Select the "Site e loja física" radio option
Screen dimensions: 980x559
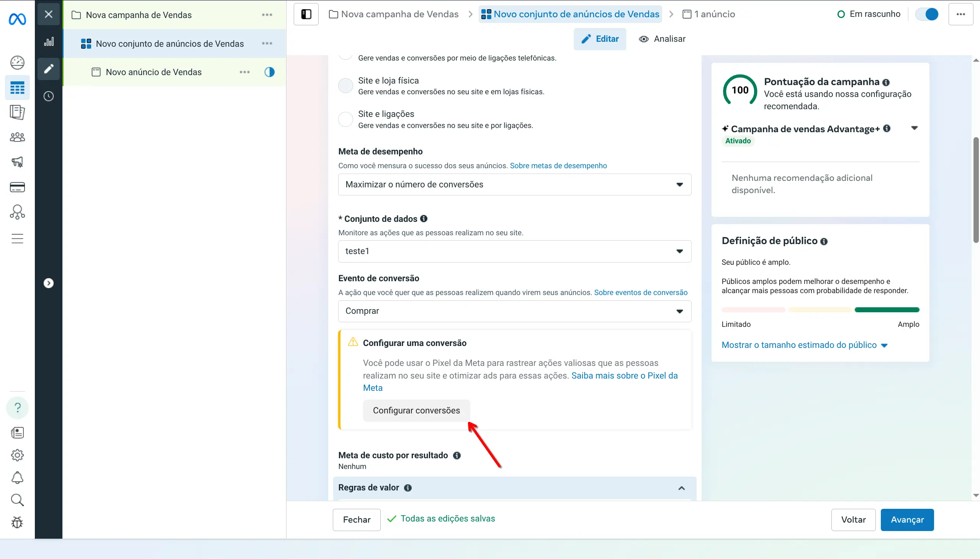(345, 85)
